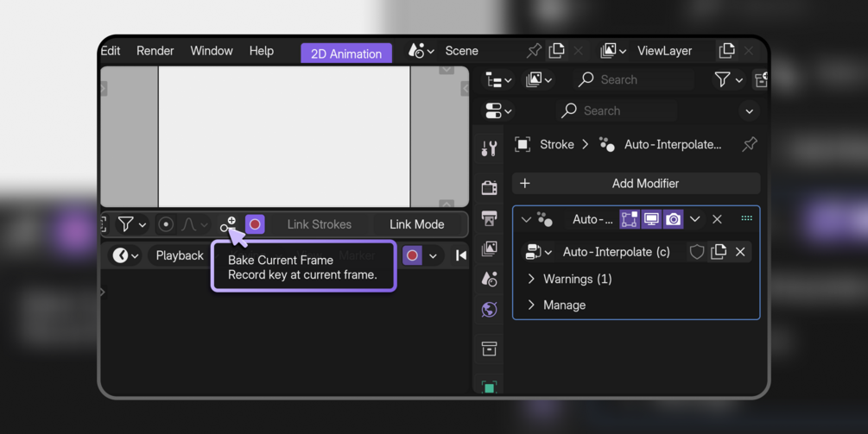The image size is (868, 434).
Task: Open the timeline editor type dropdown
Action: [x=125, y=255]
